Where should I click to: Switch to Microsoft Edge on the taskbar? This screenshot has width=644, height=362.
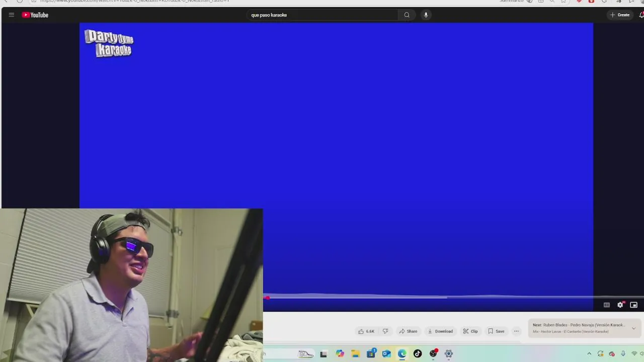tap(402, 354)
